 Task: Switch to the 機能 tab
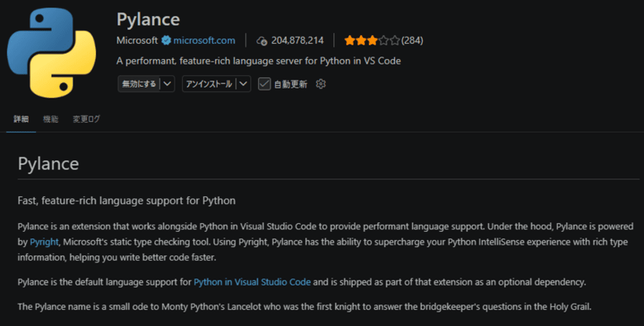tap(50, 119)
